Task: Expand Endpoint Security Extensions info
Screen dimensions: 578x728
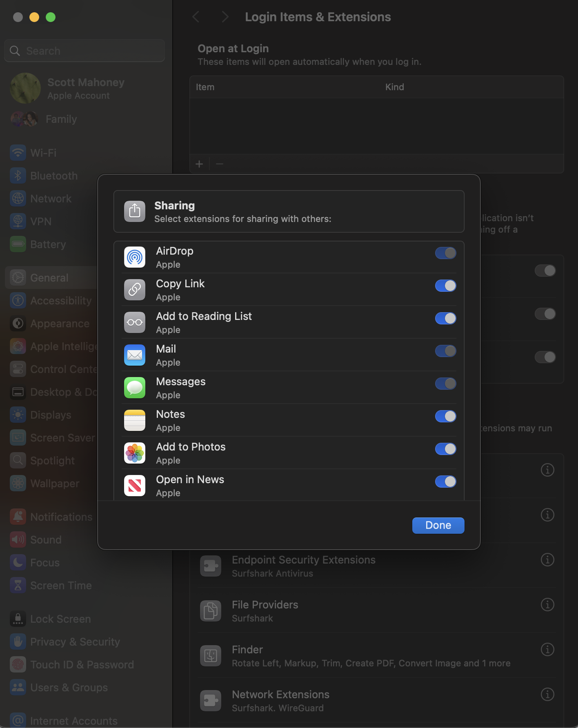Action: point(547,559)
